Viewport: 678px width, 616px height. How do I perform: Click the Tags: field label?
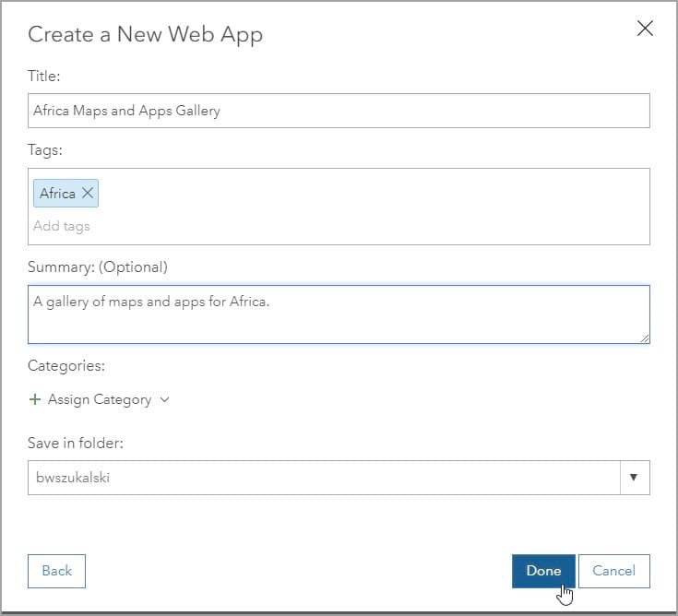(45, 150)
